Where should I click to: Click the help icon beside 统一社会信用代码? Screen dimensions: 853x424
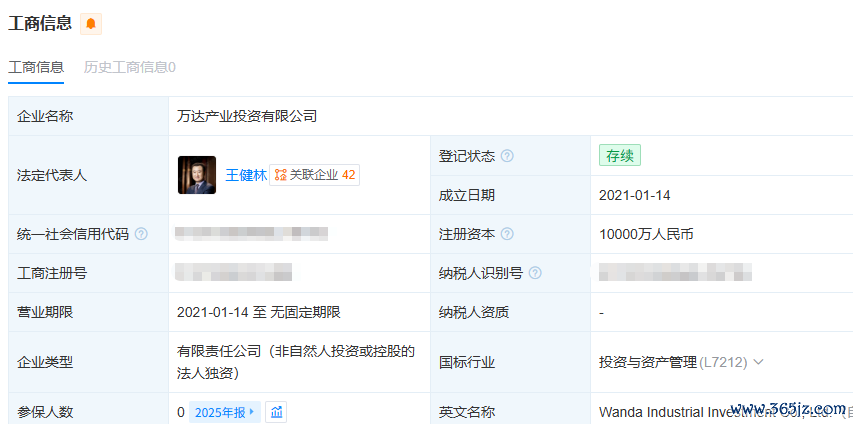tap(141, 234)
